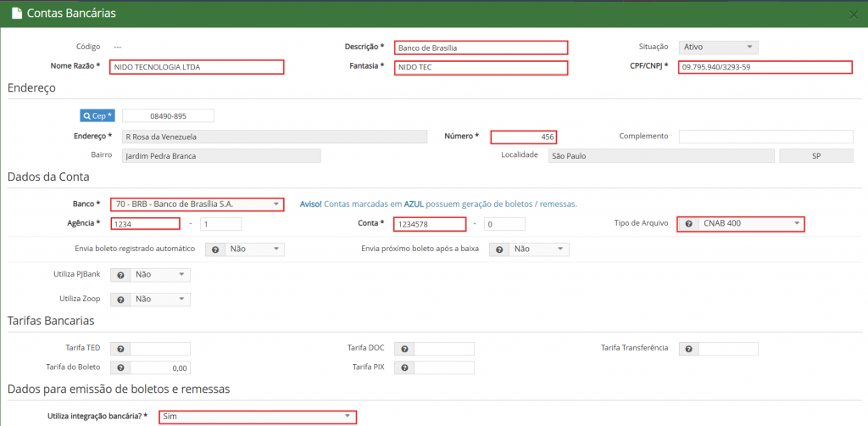Click help icon for Tipo de Arquivo

coord(688,224)
